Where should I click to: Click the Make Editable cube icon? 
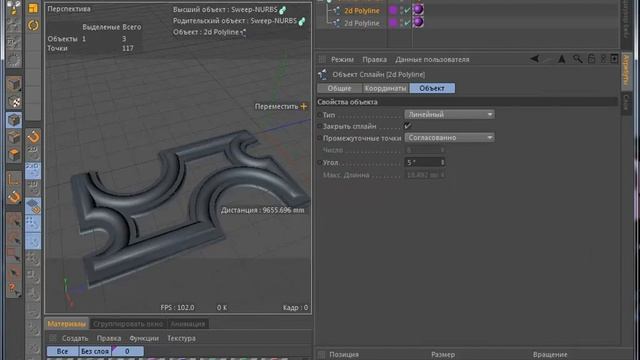(14, 84)
